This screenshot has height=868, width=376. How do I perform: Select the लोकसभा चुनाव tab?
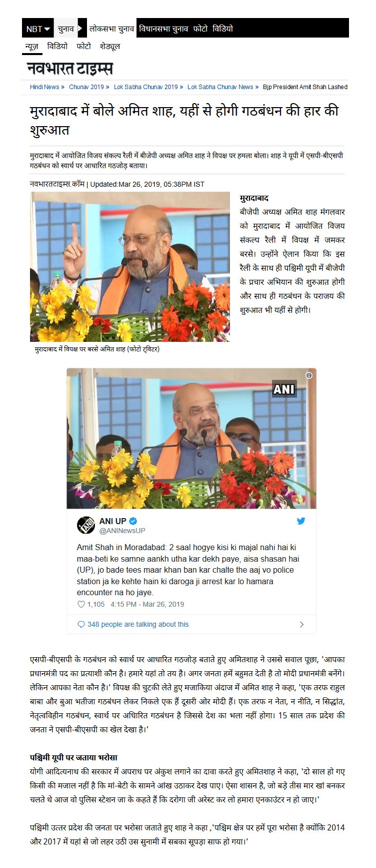pos(111,29)
